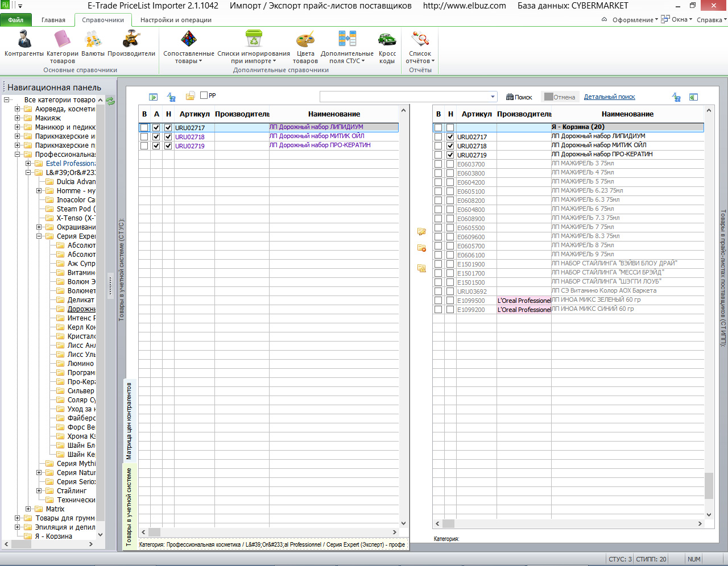Open the Файл menu
The width and height of the screenshot is (728, 566).
(16, 20)
